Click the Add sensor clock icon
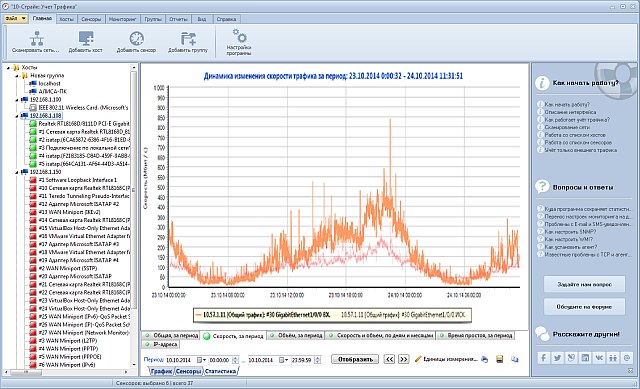 (x=137, y=38)
